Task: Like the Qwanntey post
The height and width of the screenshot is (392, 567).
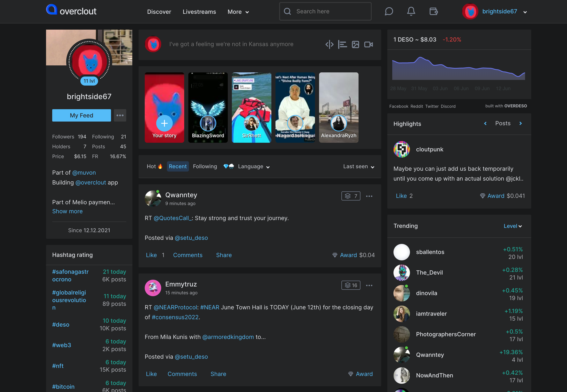Action: pos(151,255)
